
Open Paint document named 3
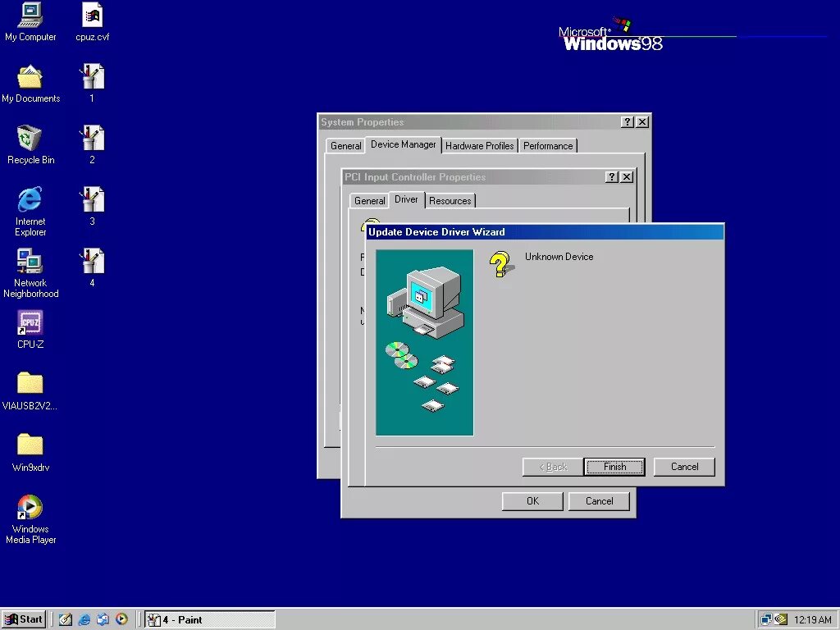pyautogui.click(x=91, y=201)
